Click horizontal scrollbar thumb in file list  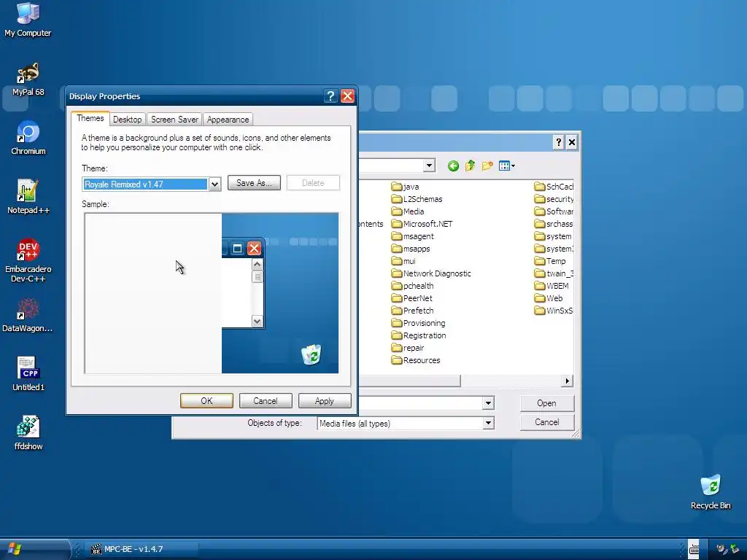[x=410, y=381]
